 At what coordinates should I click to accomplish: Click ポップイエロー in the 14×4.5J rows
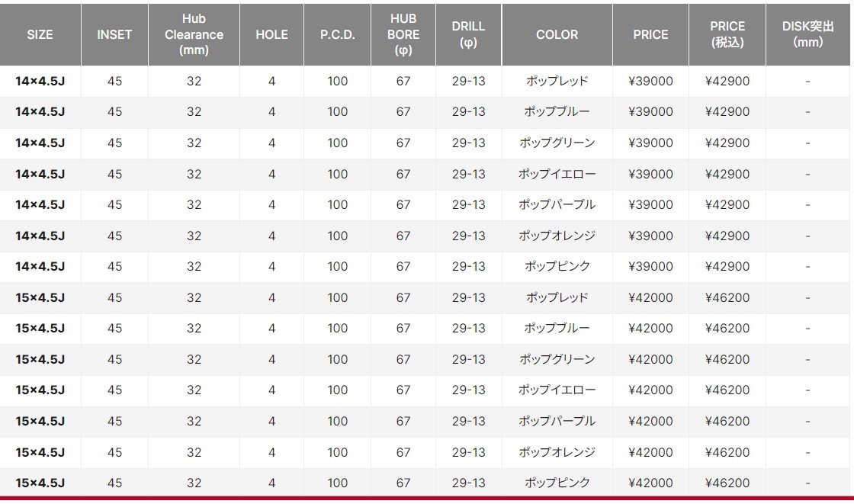(x=557, y=175)
